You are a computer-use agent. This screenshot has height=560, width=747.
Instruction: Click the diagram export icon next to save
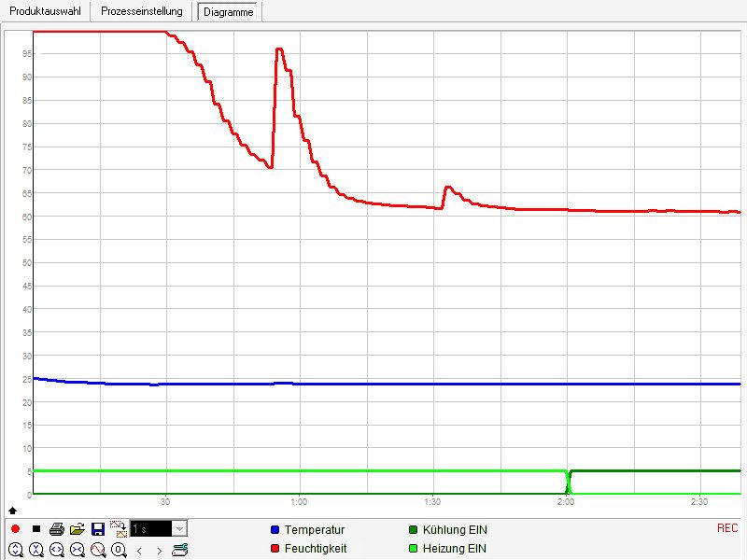[x=119, y=529]
